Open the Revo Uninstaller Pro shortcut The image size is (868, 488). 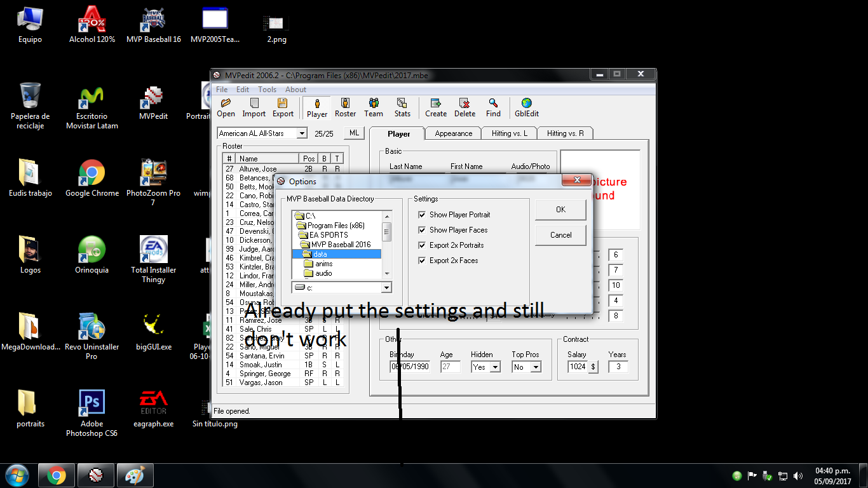pos(92,336)
